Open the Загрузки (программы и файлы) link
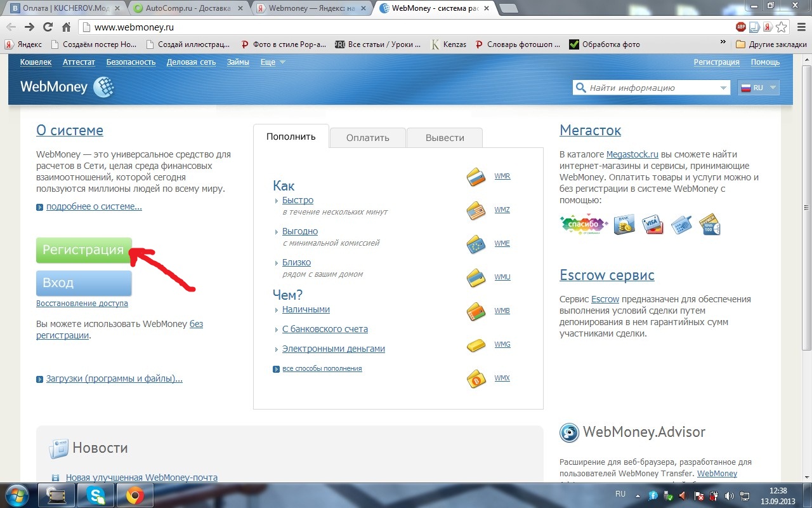 pyautogui.click(x=114, y=379)
